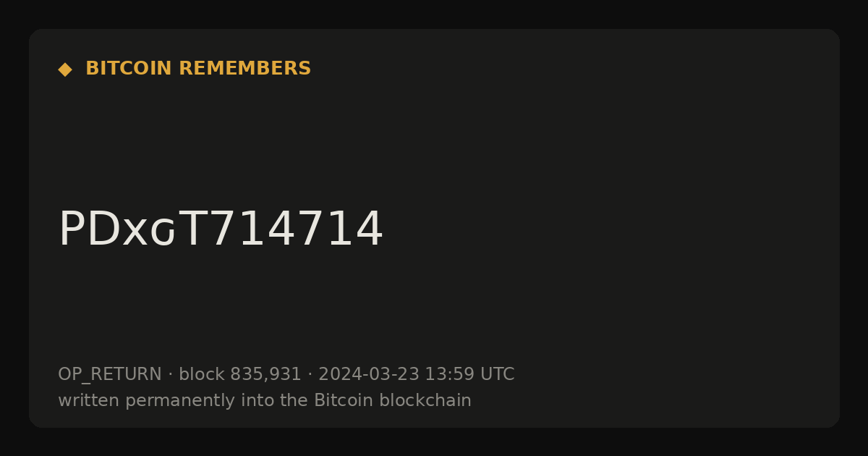Click the OP_RETURN label
Image resolution: width=868 pixels, height=456 pixels.
(110, 375)
